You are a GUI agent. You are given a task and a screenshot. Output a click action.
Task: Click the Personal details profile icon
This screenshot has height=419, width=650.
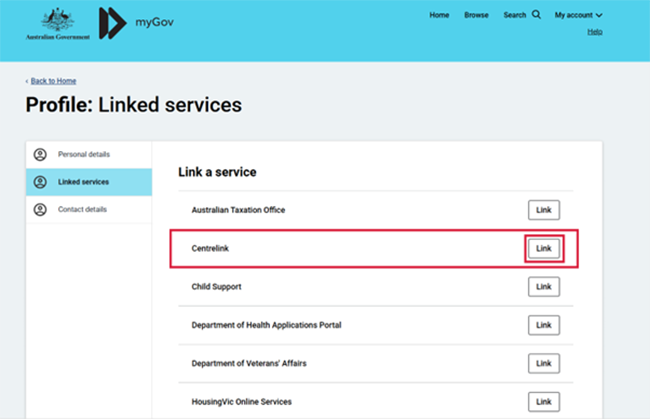click(40, 154)
